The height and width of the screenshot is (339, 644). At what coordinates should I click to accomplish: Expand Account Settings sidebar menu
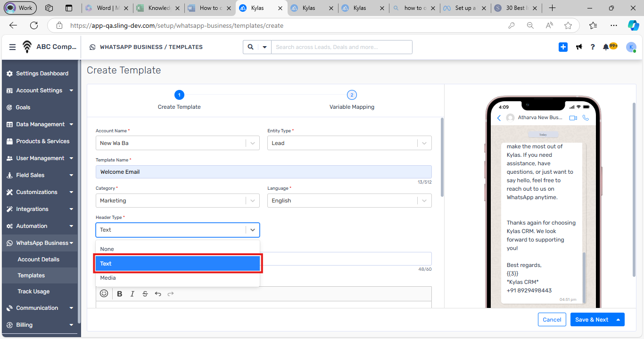pos(71,90)
